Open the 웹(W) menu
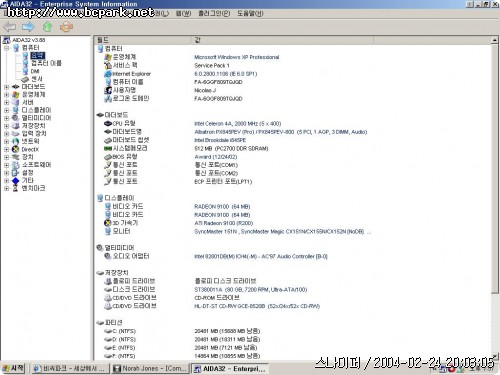 [183, 13]
